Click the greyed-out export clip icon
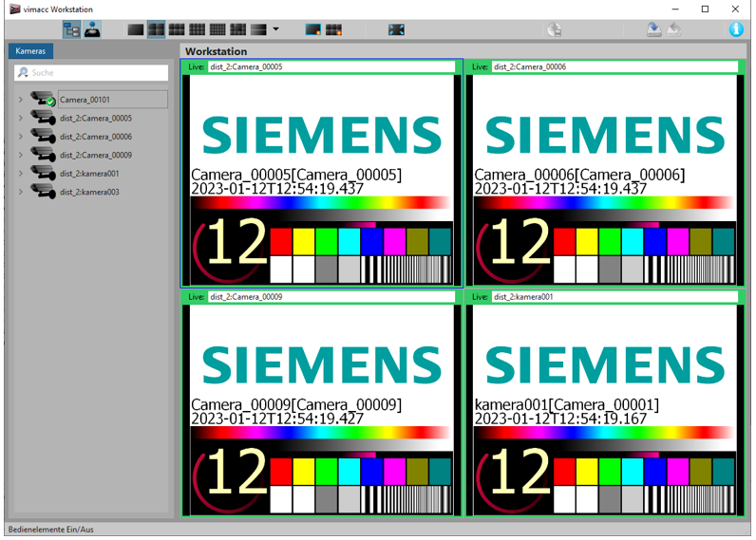Screen dimensions: 756x540 point(555,29)
